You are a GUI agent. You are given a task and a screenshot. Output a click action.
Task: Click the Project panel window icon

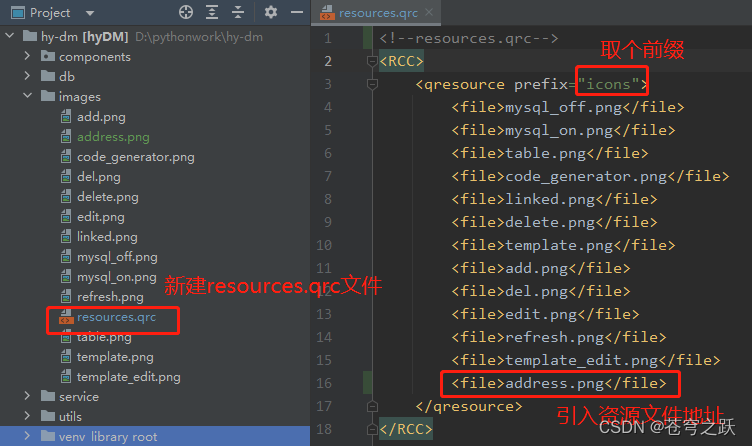(x=18, y=12)
